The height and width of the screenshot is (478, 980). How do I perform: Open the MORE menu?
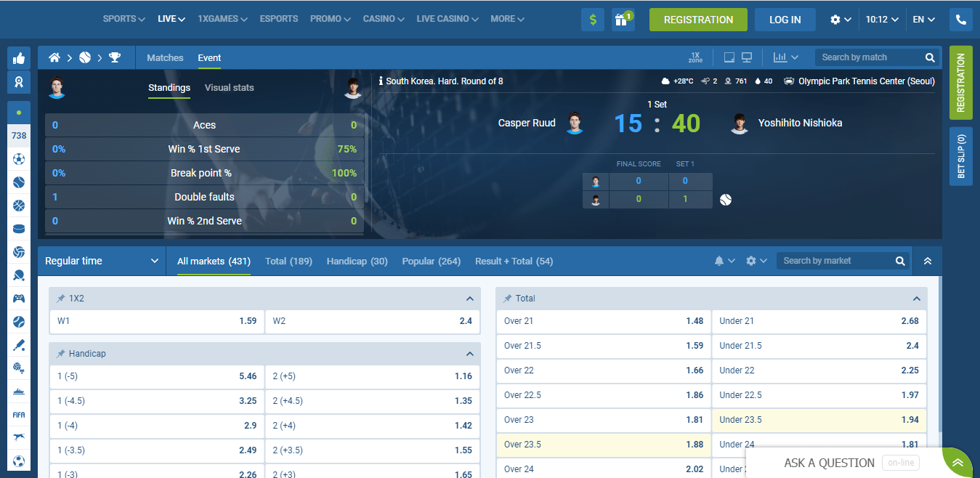[508, 19]
